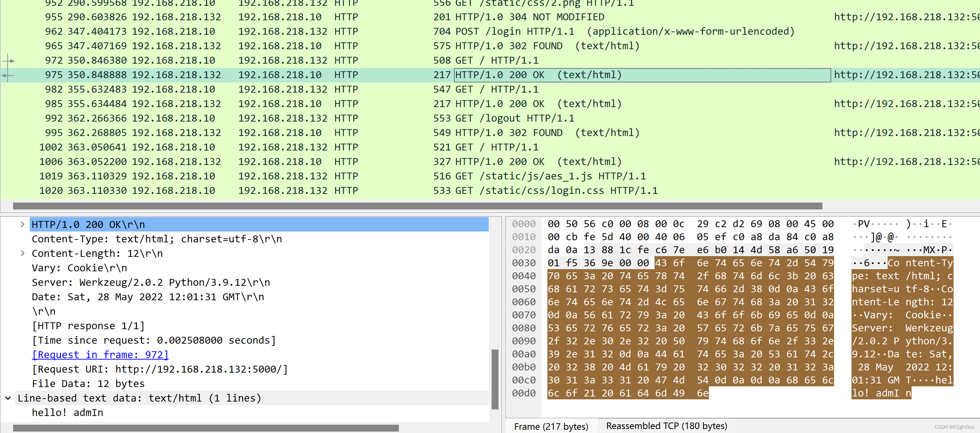Click the packet details horizontal scrollbar
The height and width of the screenshot is (433, 980).
pos(206,428)
